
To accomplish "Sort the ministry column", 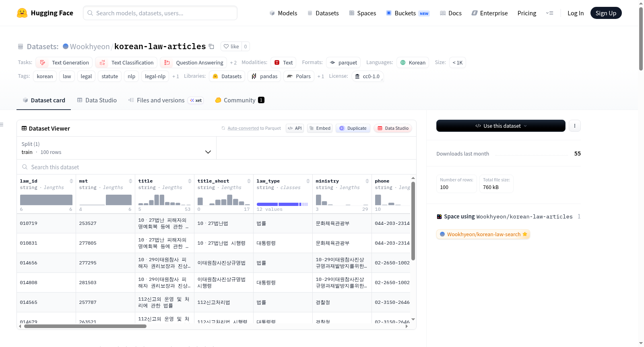I will pos(367,181).
